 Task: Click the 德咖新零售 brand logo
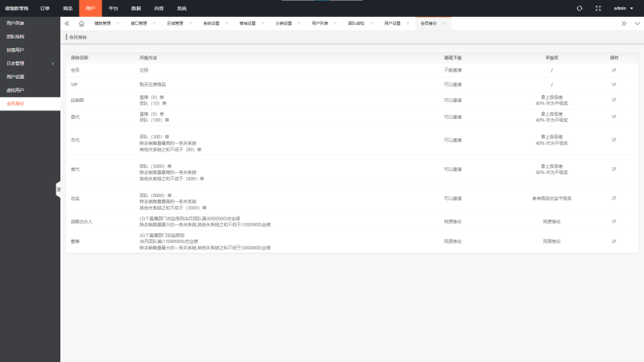(x=17, y=8)
